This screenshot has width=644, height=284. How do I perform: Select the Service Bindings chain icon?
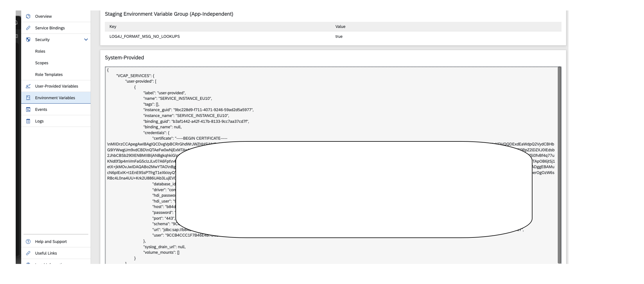coord(28,28)
